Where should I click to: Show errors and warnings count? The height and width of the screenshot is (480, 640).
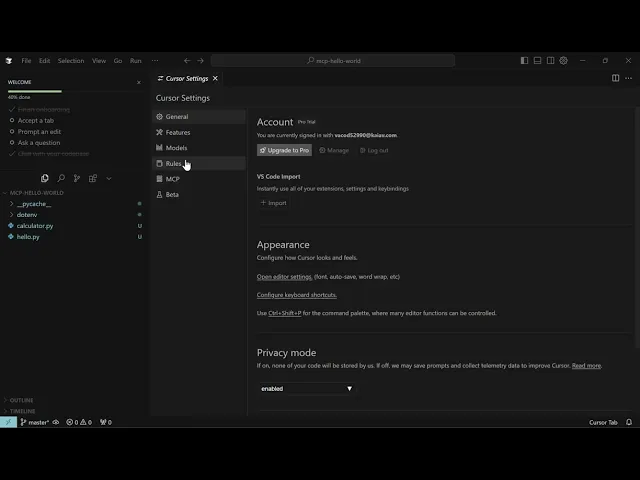[x=79, y=422]
